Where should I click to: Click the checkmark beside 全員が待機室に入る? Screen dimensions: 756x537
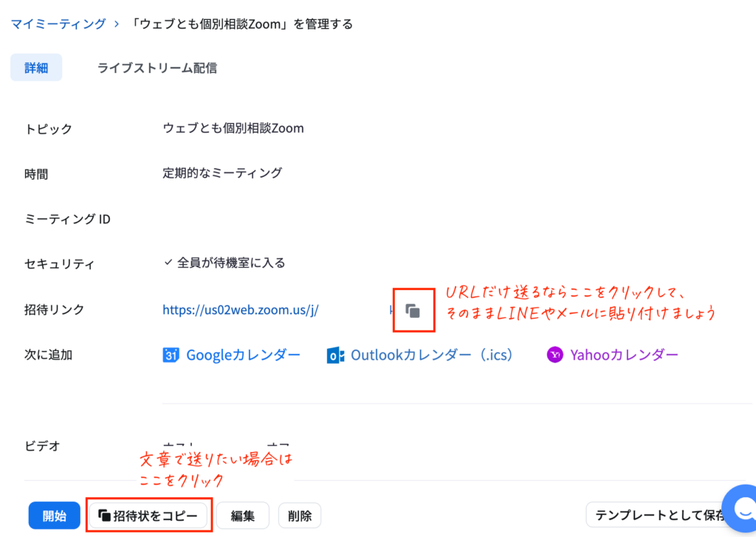[168, 263]
